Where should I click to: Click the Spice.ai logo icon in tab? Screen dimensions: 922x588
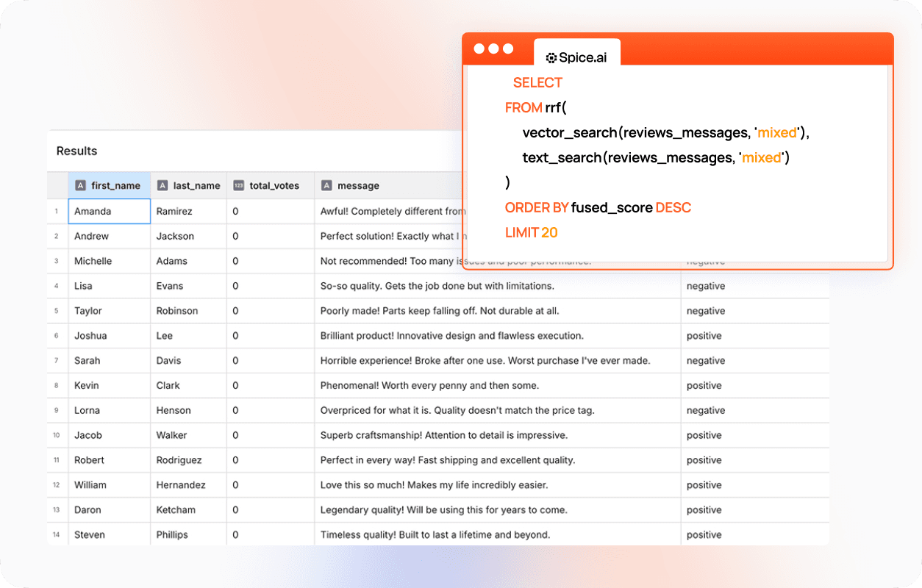551,57
